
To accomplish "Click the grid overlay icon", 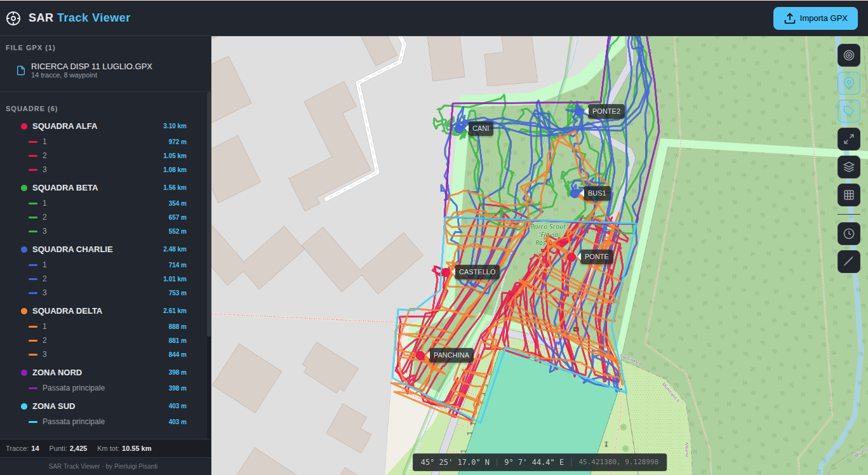I will coord(849,195).
